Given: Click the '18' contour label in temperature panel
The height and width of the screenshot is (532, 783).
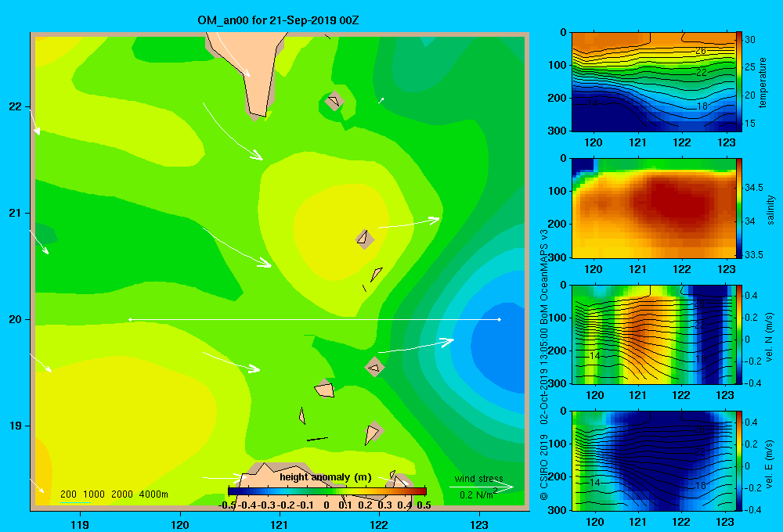Looking at the screenshot, I should [702, 106].
